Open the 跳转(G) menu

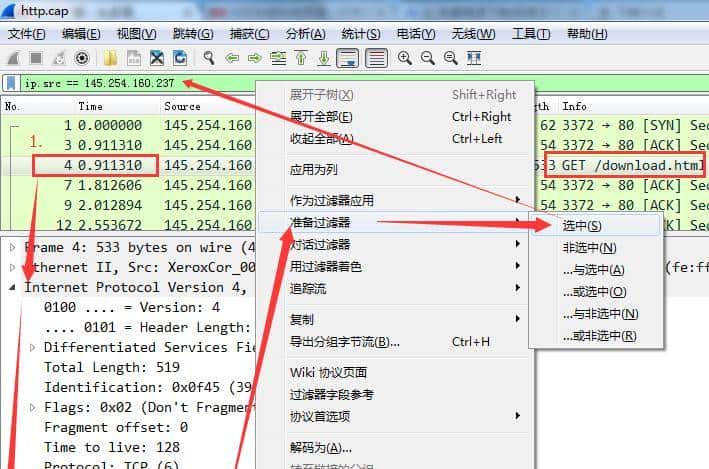[193, 34]
